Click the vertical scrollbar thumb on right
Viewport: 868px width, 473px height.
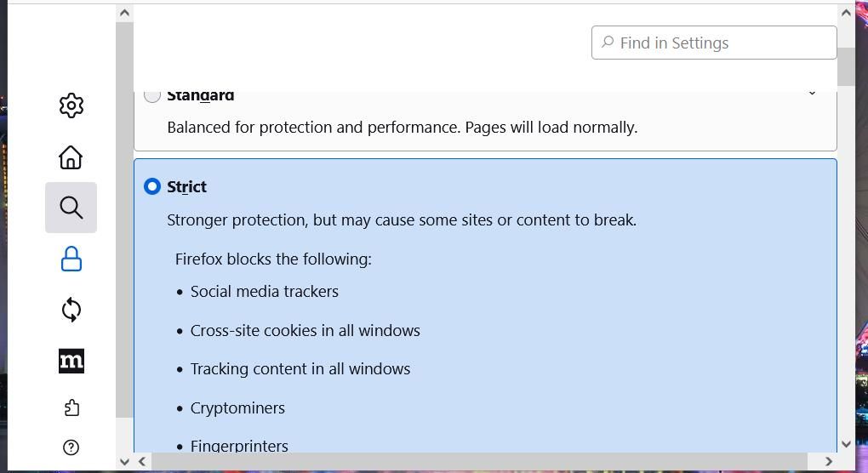(x=846, y=66)
